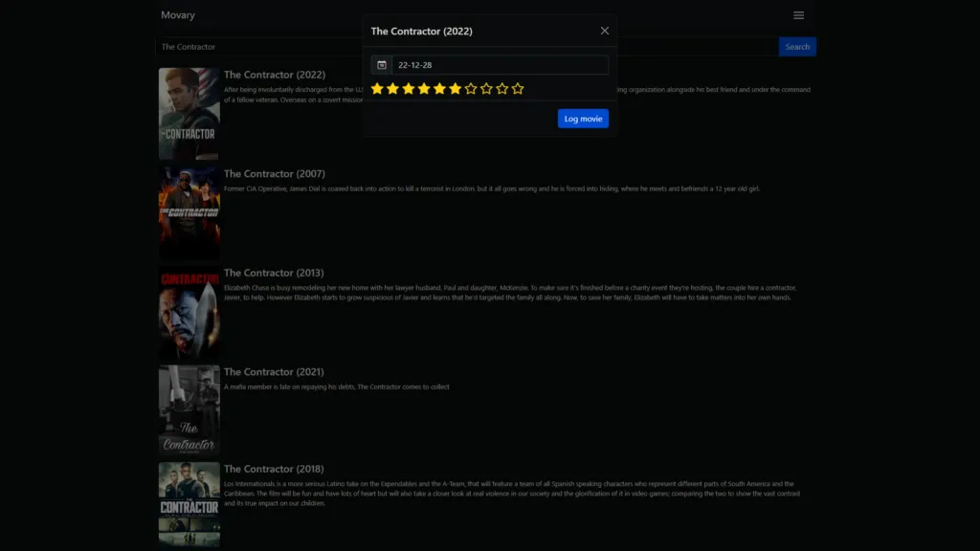Rate the movie eight stars
Image resolution: width=980 pixels, height=551 pixels.
tap(486, 89)
